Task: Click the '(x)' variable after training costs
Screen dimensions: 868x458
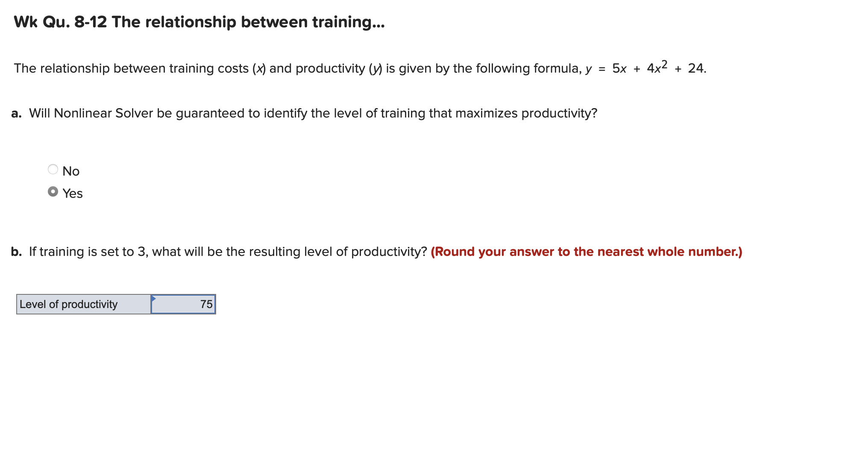Action: click(x=259, y=68)
